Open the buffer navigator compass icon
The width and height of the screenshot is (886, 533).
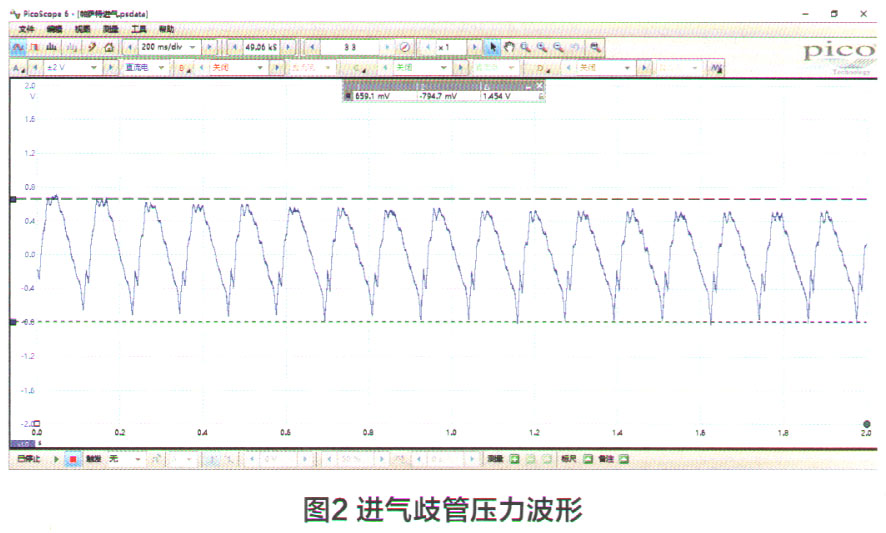tap(405, 47)
